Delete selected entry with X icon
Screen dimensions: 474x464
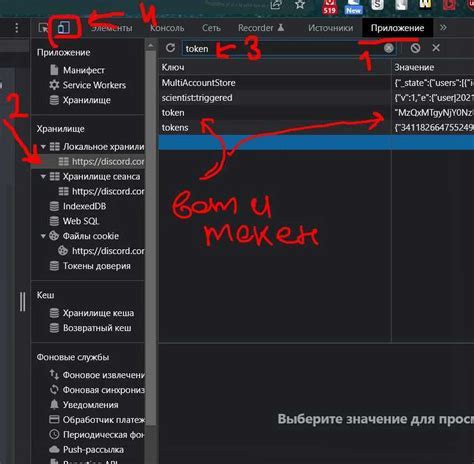(x=436, y=48)
